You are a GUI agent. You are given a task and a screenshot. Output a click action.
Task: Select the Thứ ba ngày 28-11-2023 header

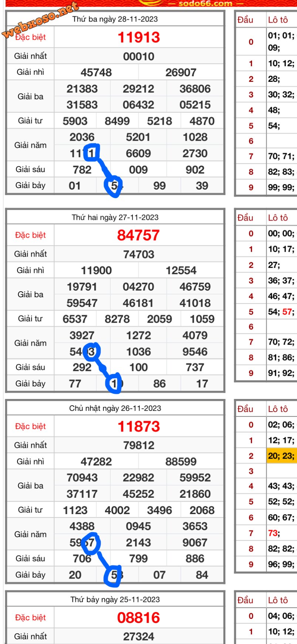click(x=115, y=19)
